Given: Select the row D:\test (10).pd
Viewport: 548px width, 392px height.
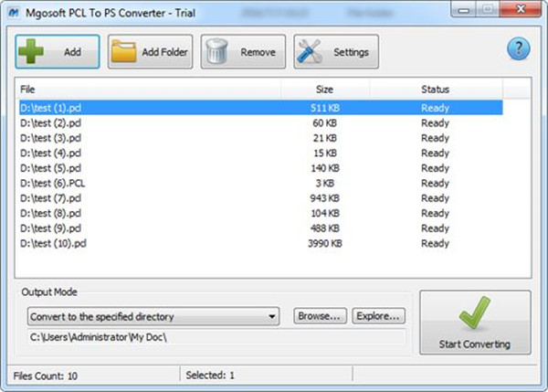Looking at the screenshot, I should pyautogui.click(x=261, y=243).
